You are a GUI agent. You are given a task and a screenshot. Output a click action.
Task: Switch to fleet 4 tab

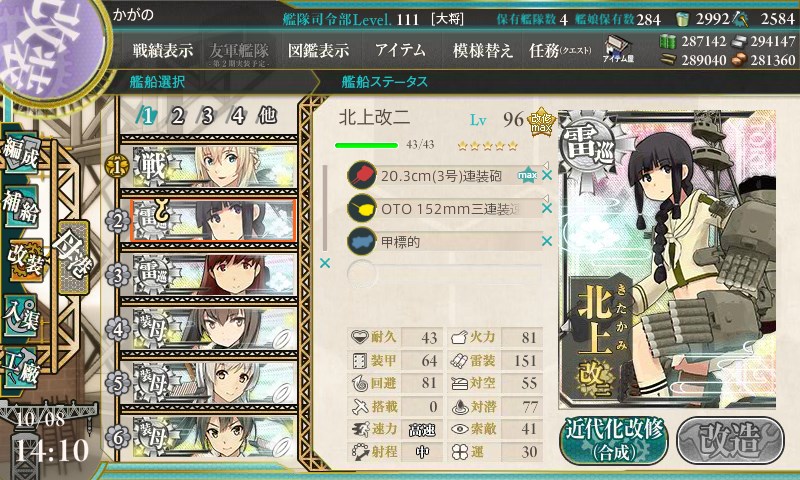point(237,116)
